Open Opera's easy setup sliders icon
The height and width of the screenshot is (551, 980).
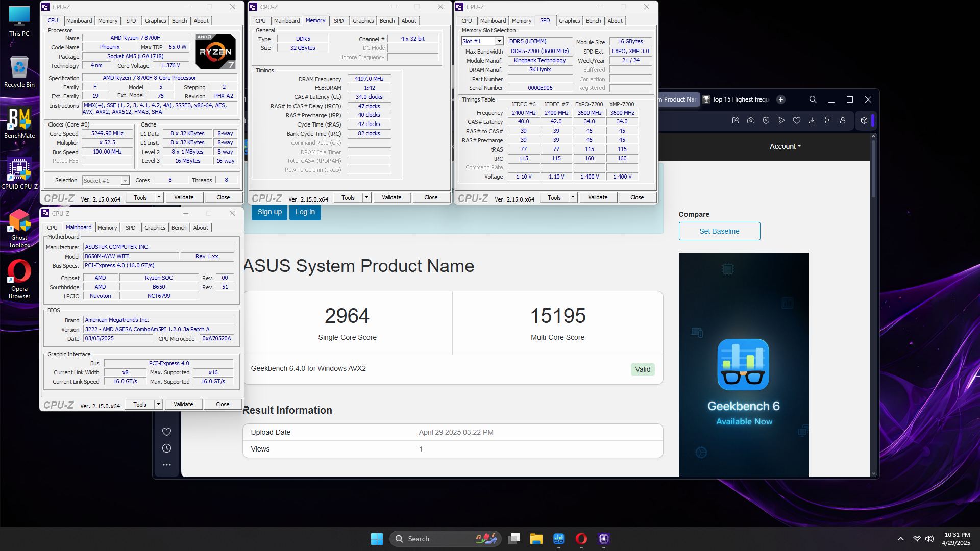(827, 120)
